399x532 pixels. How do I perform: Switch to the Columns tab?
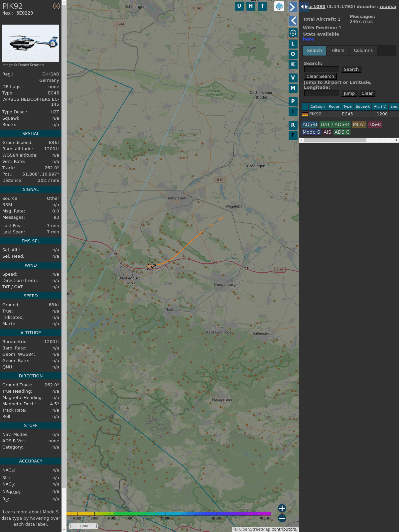point(363,51)
